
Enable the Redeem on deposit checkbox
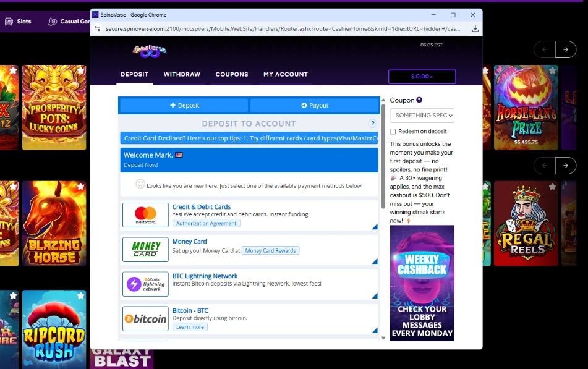point(393,132)
